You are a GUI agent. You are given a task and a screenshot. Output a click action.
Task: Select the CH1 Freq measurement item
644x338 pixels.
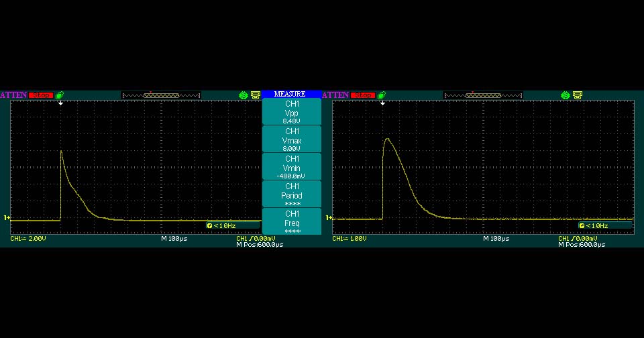pyautogui.click(x=292, y=222)
